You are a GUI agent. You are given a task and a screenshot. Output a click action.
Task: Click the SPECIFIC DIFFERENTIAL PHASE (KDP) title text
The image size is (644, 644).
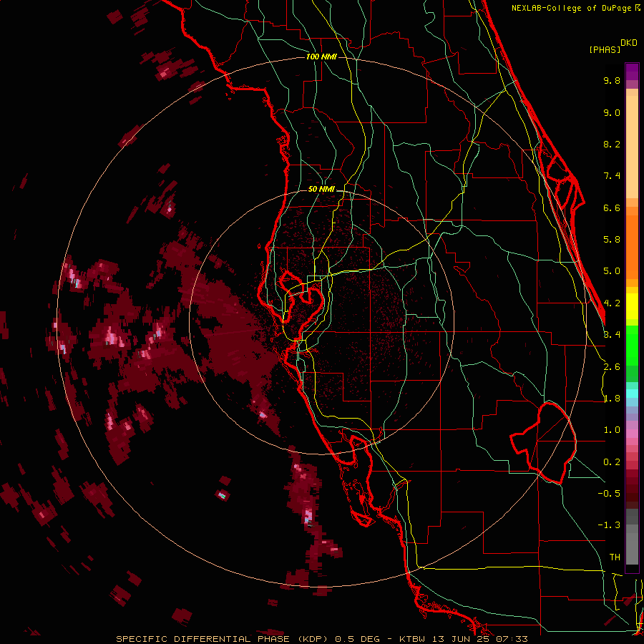[x=222, y=639]
